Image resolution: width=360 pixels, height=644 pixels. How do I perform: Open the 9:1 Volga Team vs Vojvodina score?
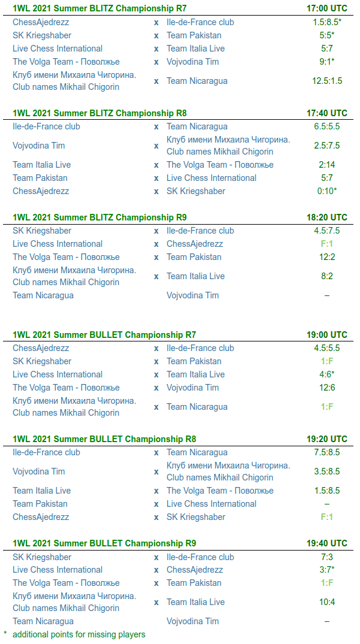click(325, 62)
